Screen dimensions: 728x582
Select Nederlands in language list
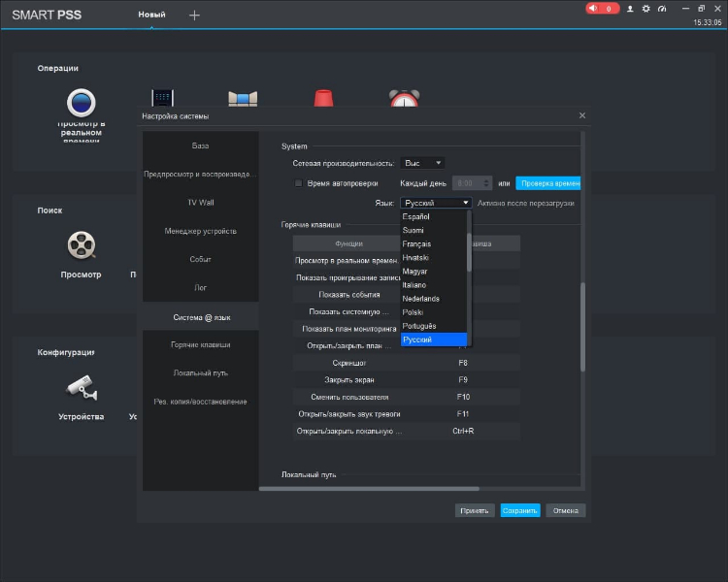point(434,299)
